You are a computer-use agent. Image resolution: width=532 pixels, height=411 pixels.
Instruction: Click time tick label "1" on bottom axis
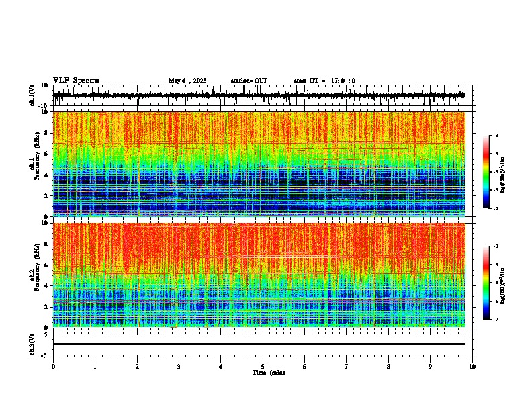click(x=95, y=367)
